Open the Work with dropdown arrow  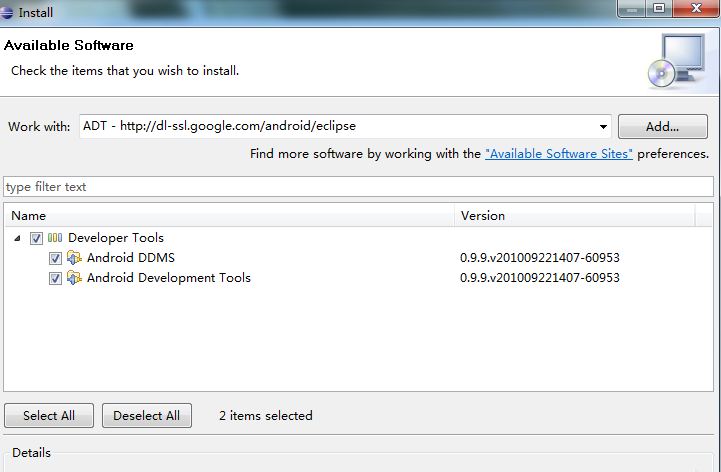click(603, 127)
